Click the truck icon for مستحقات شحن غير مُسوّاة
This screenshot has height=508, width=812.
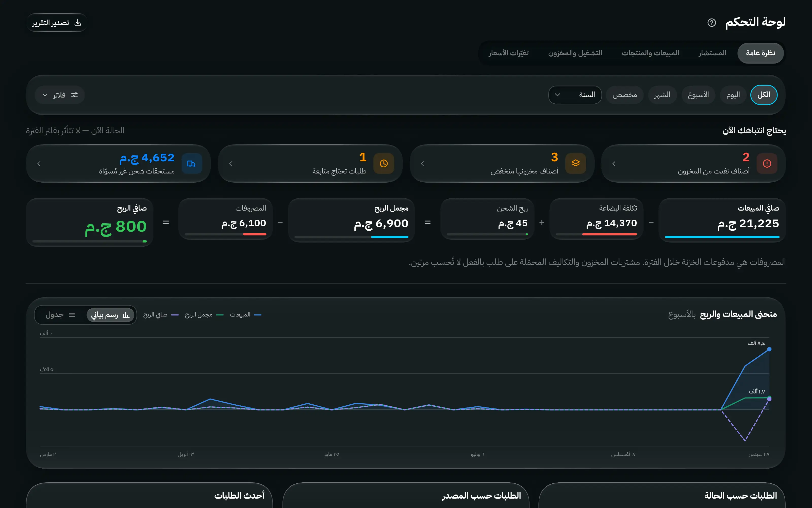(192, 164)
